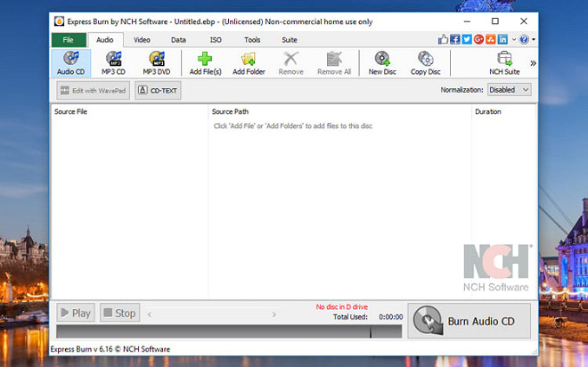Open the Normalization dropdown
The width and height of the screenshot is (588, 367).
509,90
